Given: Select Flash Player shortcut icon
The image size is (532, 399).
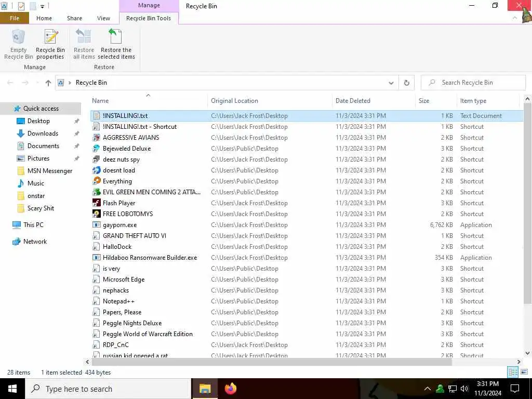Looking at the screenshot, I should tap(96, 203).
